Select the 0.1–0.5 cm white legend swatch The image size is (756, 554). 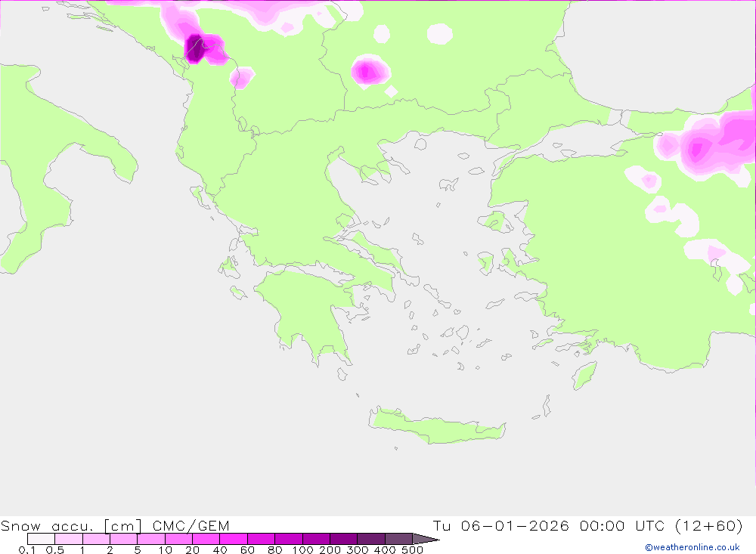(41, 539)
